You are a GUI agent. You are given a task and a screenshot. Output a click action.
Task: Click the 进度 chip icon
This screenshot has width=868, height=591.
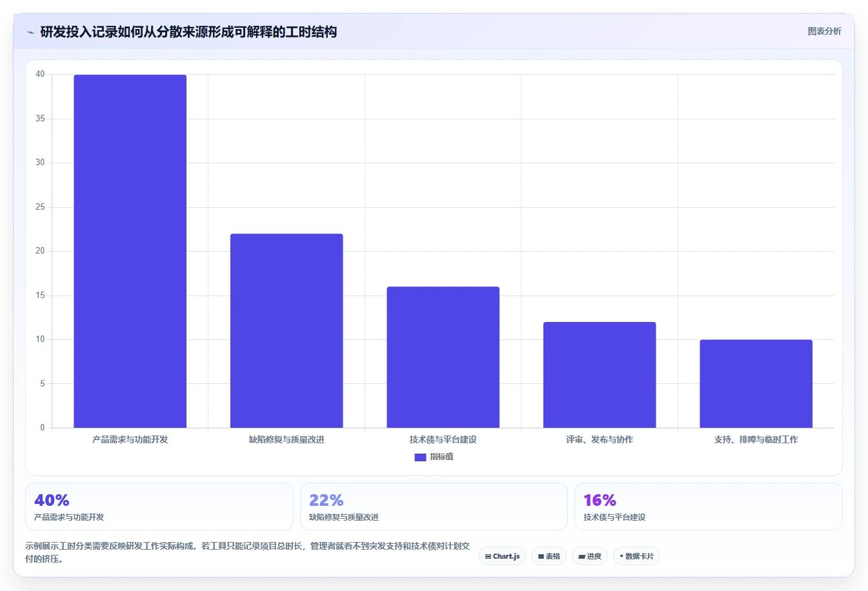click(581, 556)
